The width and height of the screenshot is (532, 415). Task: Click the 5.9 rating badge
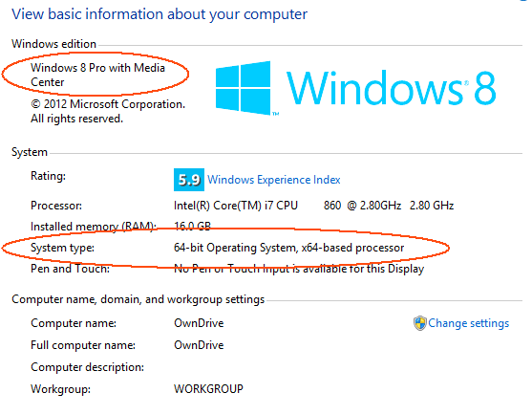[x=189, y=180]
